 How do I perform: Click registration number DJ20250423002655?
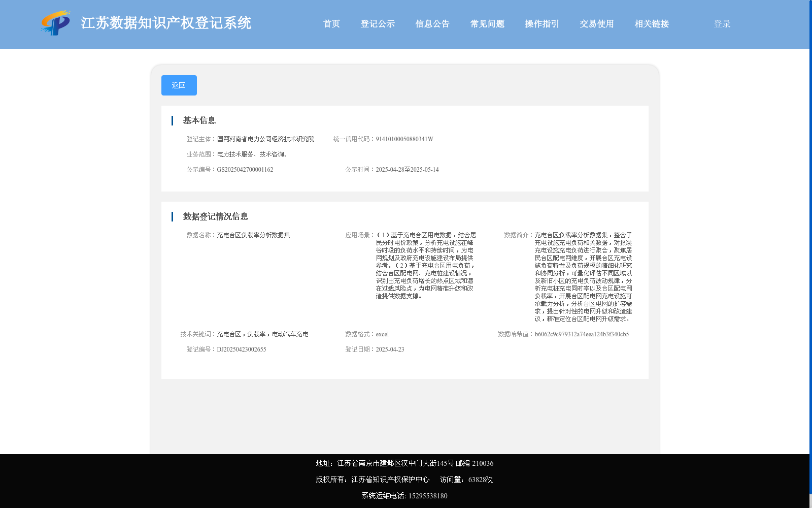click(x=242, y=350)
